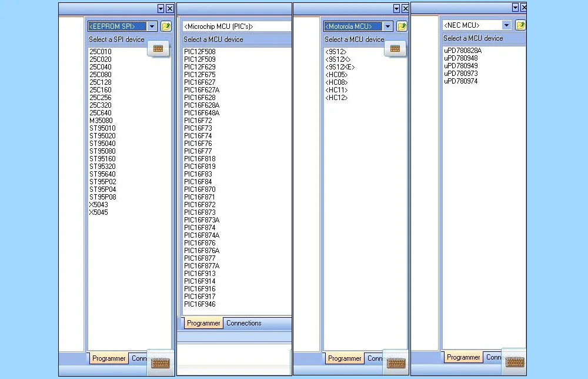Select 25C010 in the SPI device list

coord(101,52)
